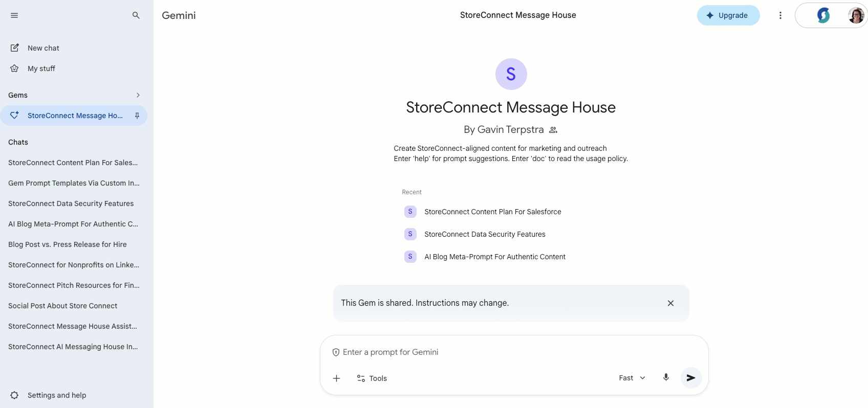Image resolution: width=868 pixels, height=408 pixels.
Task: Click the Upgrade button
Action: [x=728, y=15]
